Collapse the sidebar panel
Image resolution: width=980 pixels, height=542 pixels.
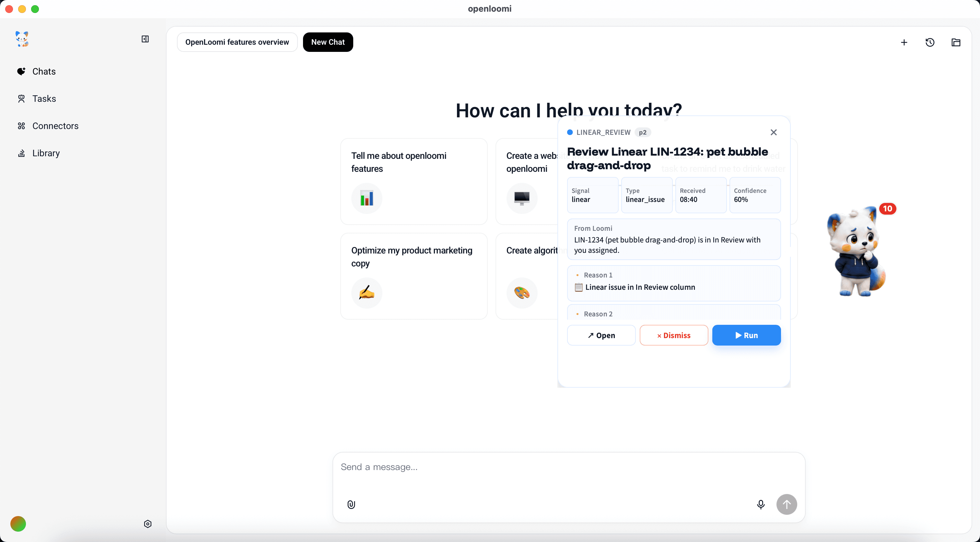point(145,39)
